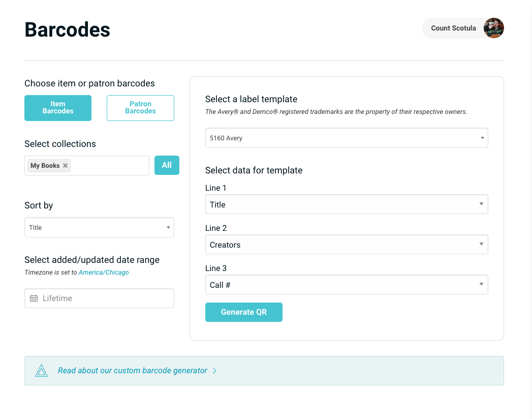Click the empty area of collections input
This screenshot has height=419, width=532.
coord(109,166)
